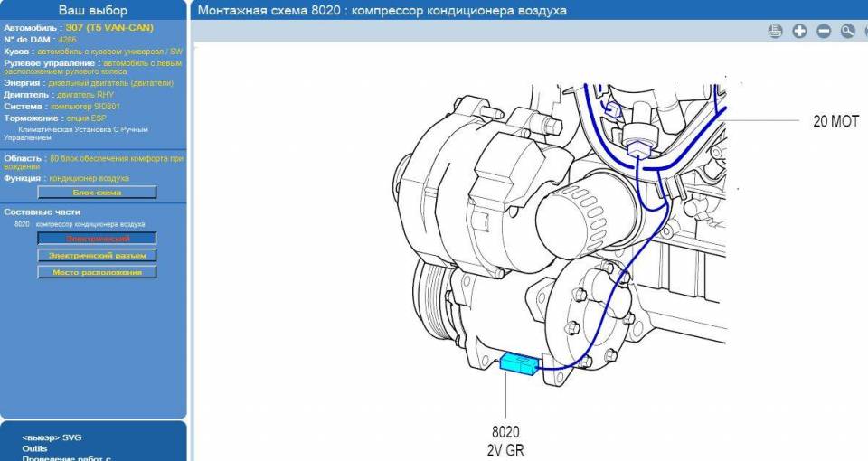Click the 8020 2V GR connector label

[x=506, y=441]
